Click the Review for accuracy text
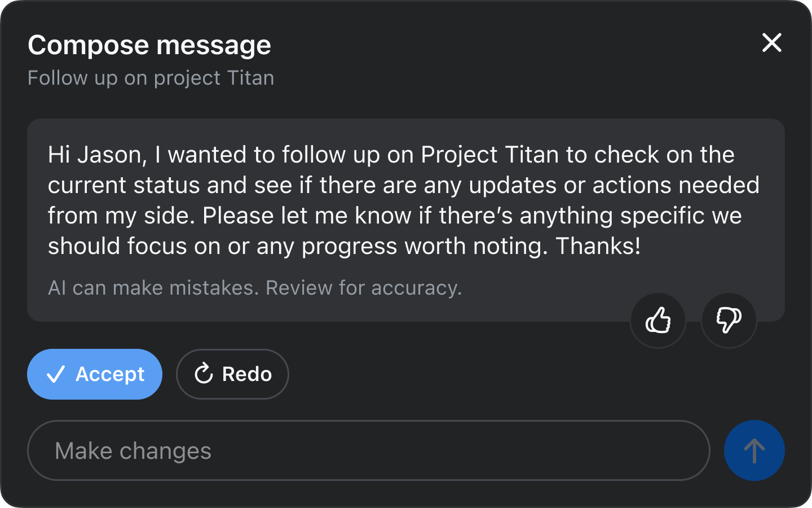 click(364, 288)
